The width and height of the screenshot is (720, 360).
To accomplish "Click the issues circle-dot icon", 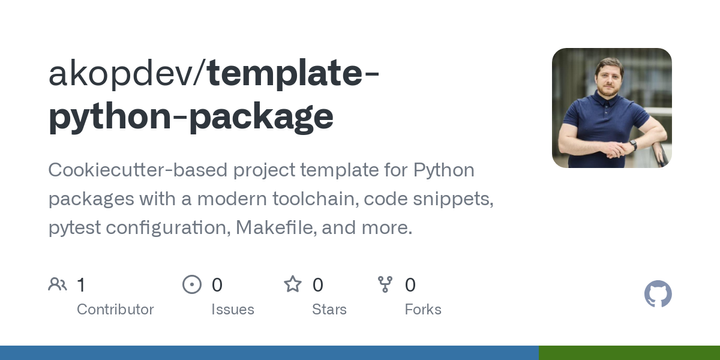I will click(x=192, y=284).
